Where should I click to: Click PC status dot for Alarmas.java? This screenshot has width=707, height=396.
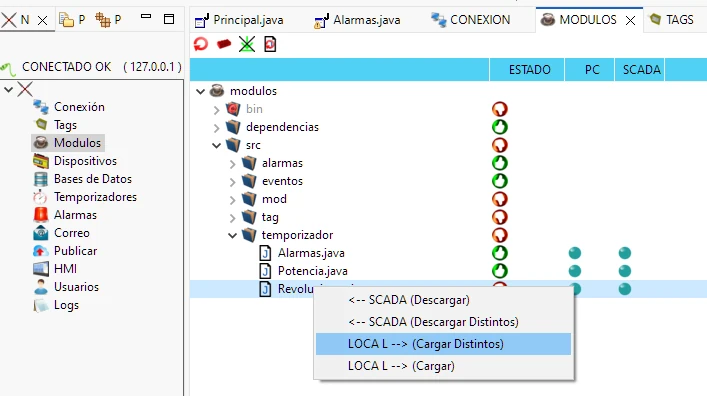[x=574, y=253]
